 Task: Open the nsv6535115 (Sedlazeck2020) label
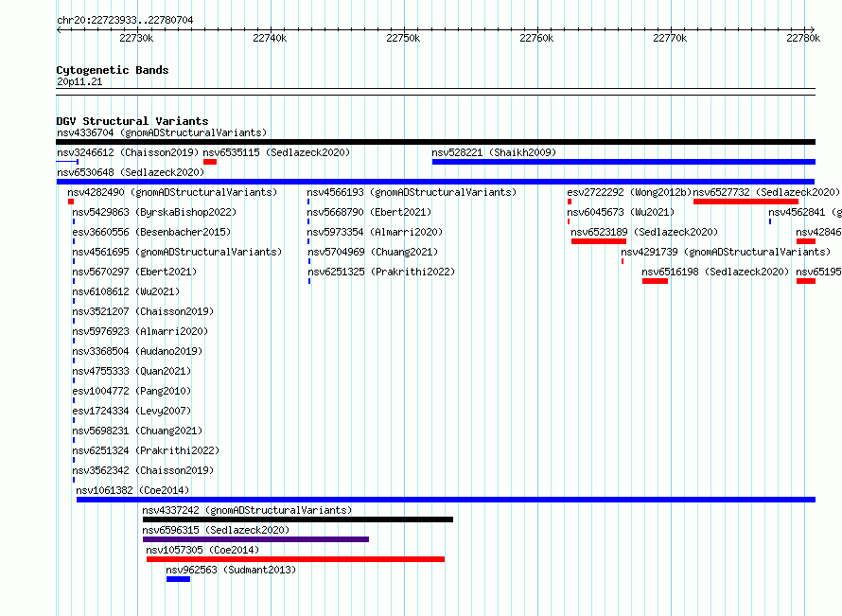pos(276,152)
